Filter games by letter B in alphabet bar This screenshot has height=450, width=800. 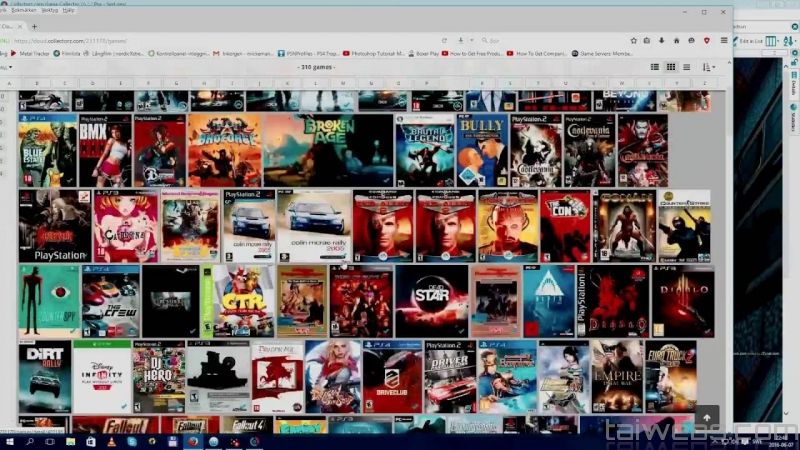[x=35, y=82]
